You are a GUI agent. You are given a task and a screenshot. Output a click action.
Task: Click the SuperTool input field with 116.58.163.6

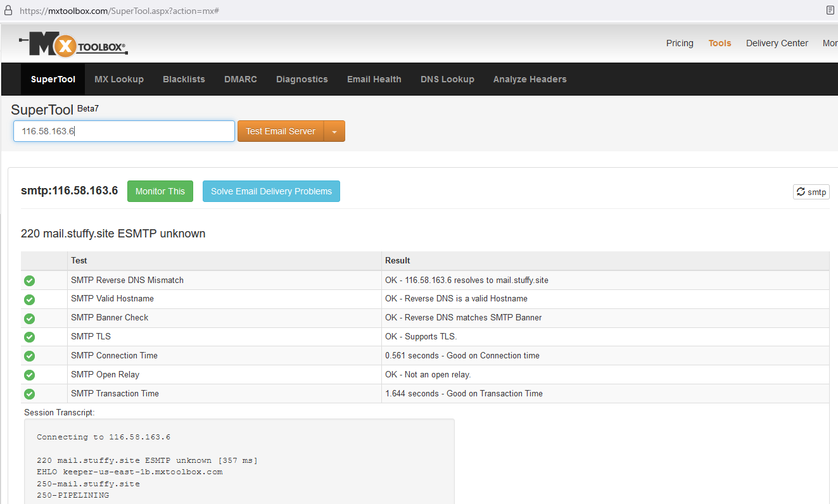(124, 131)
